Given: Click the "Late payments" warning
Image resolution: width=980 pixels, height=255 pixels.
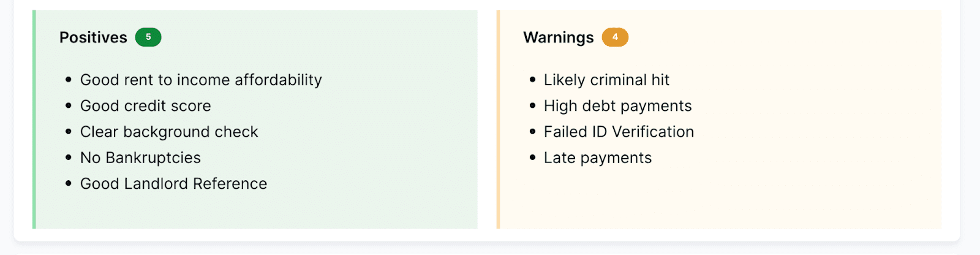Looking at the screenshot, I should 597,158.
